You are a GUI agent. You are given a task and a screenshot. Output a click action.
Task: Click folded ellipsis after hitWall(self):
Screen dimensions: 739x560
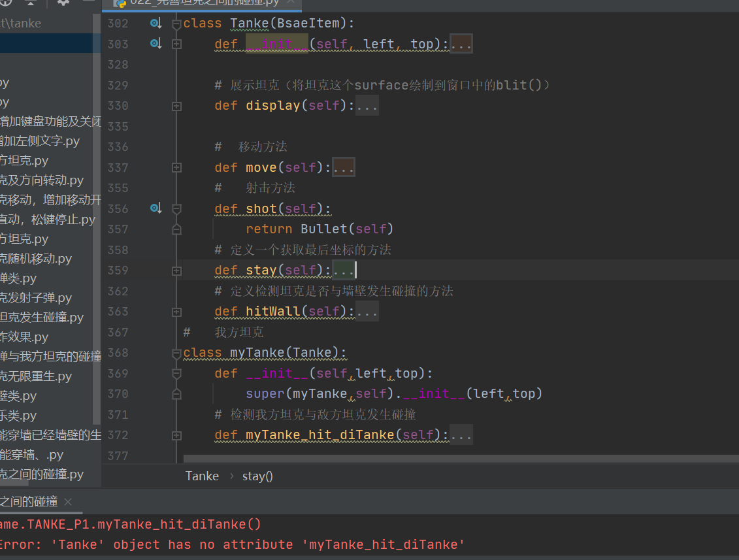[x=367, y=312]
